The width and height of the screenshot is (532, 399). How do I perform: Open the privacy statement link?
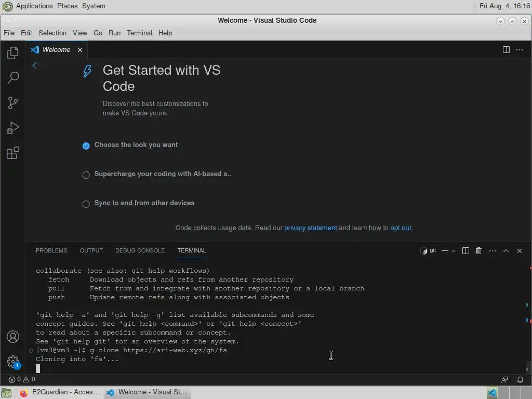point(311,228)
